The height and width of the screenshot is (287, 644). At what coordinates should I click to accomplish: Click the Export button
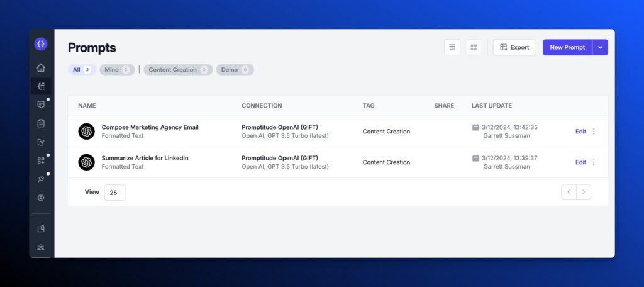(x=514, y=47)
